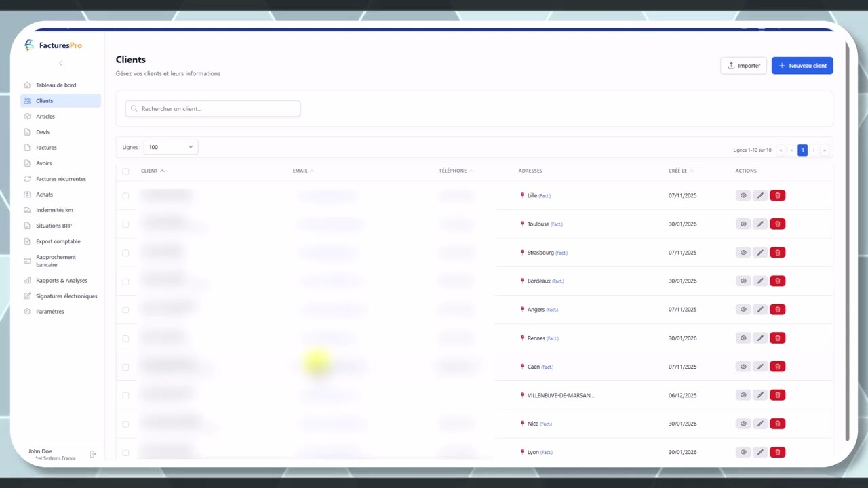This screenshot has width=868, height=488.
Task: Edit the Bordeaux client pencil icon
Action: 760,281
